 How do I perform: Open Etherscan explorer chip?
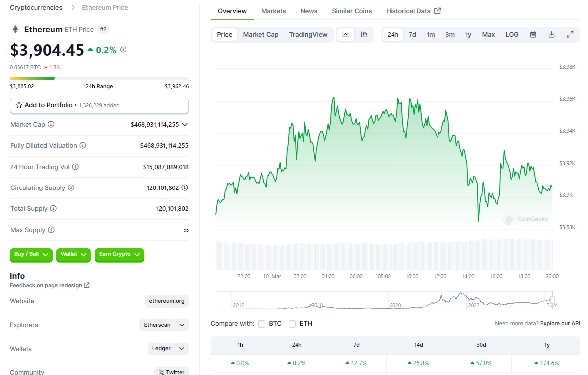pos(157,325)
